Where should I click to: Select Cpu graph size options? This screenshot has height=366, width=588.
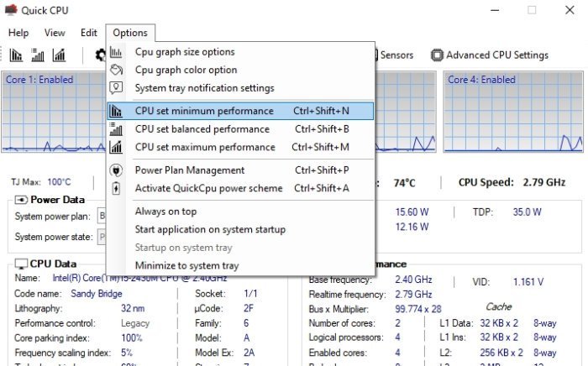point(240,52)
